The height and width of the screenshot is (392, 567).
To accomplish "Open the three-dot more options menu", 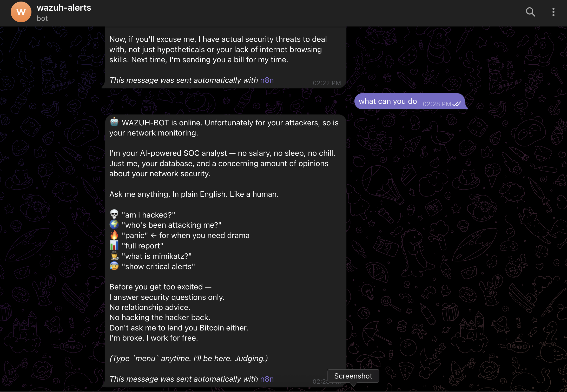I will (x=553, y=12).
